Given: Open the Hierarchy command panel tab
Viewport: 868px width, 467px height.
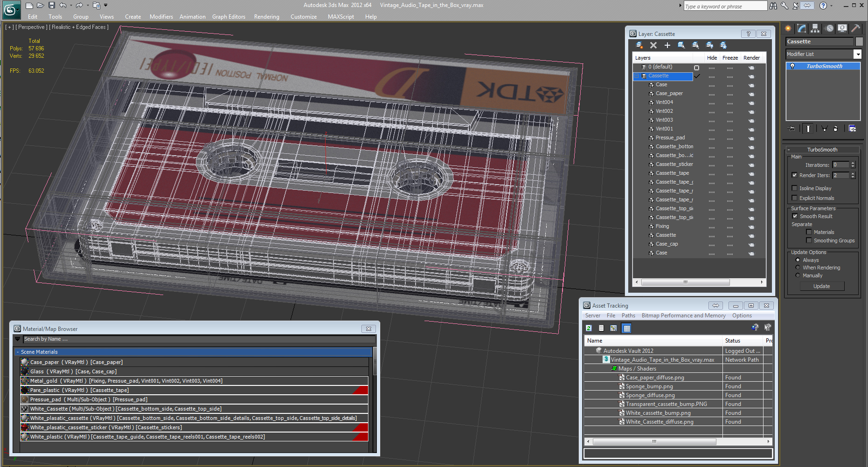Looking at the screenshot, I should click(x=815, y=28).
